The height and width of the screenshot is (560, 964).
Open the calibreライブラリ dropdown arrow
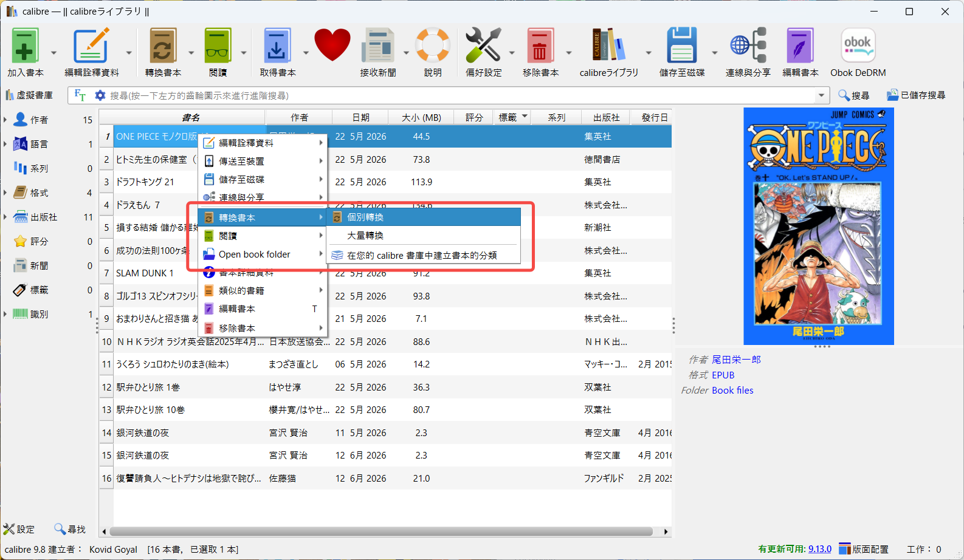[x=649, y=53]
